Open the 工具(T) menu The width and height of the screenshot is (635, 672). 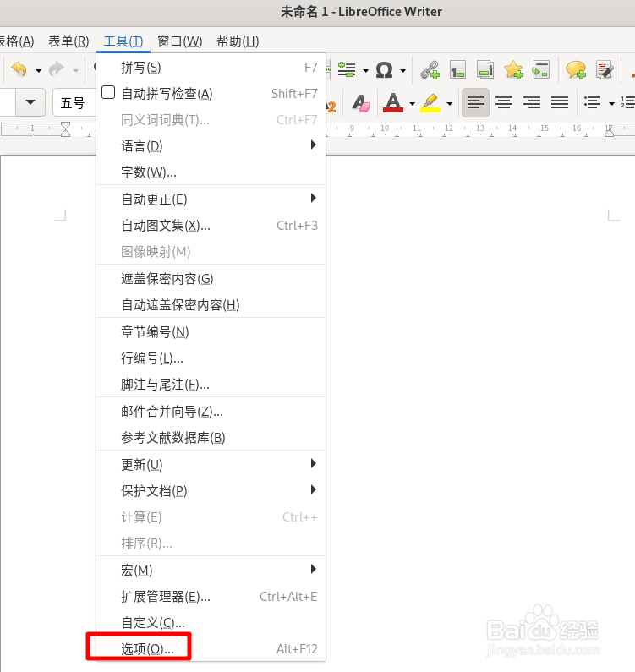click(123, 41)
